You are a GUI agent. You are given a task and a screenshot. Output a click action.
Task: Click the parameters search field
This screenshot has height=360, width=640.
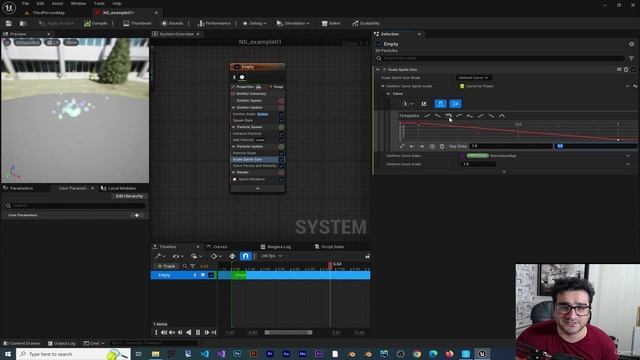(75, 205)
